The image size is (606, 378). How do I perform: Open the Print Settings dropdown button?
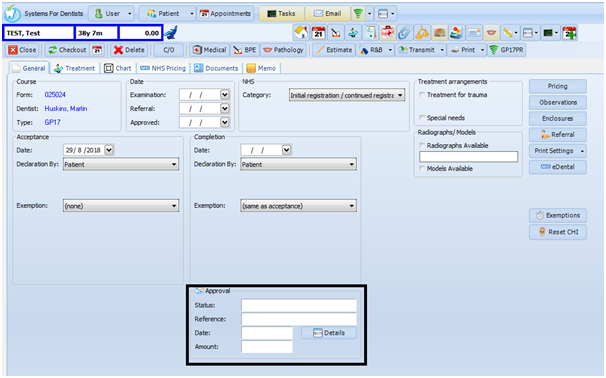point(558,151)
